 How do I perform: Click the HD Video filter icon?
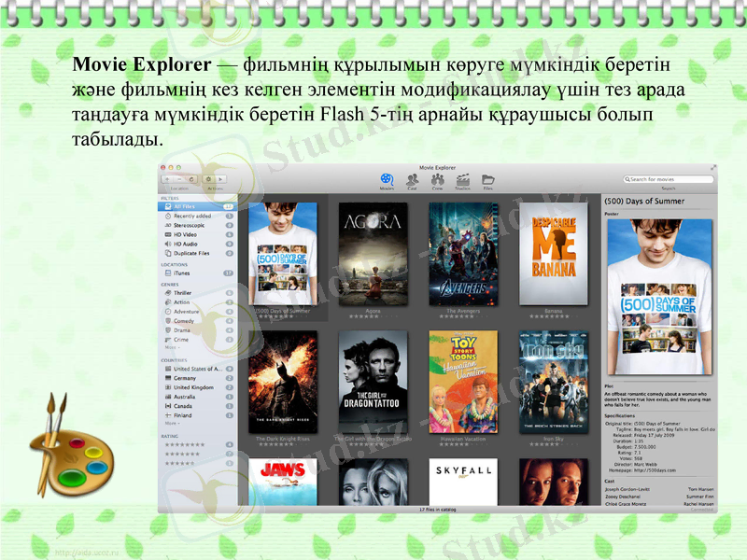166,235
